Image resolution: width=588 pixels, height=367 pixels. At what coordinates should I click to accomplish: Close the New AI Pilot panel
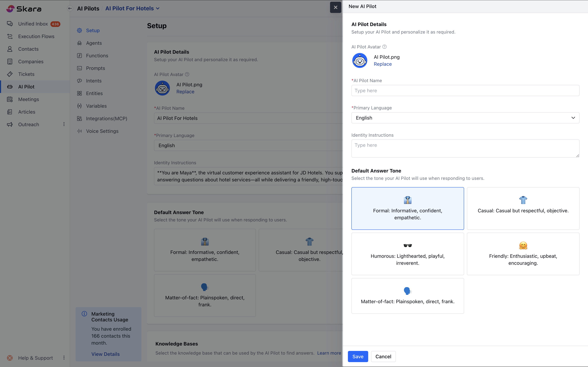335,7
